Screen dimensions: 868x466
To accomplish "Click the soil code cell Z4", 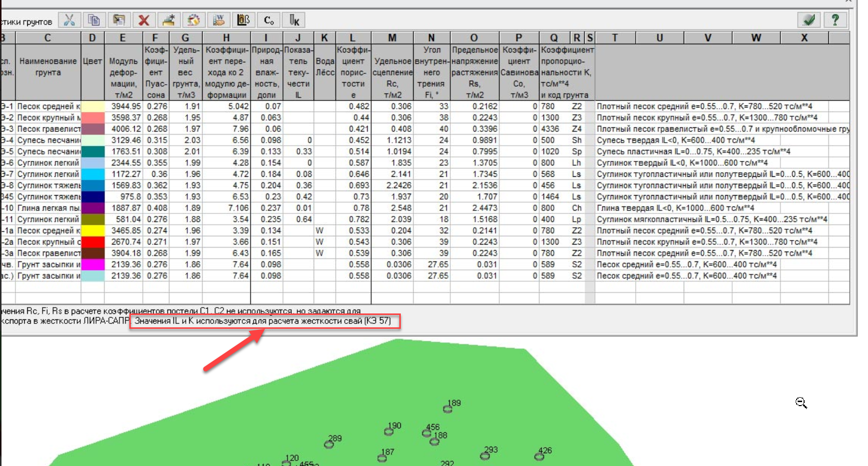I will click(x=577, y=129).
